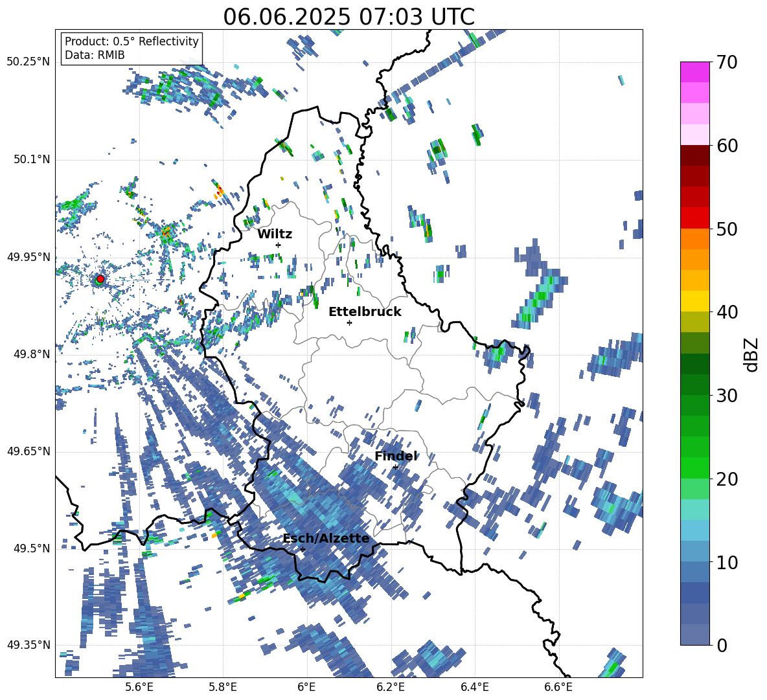Click the colorbar tick label 0

[721, 645]
